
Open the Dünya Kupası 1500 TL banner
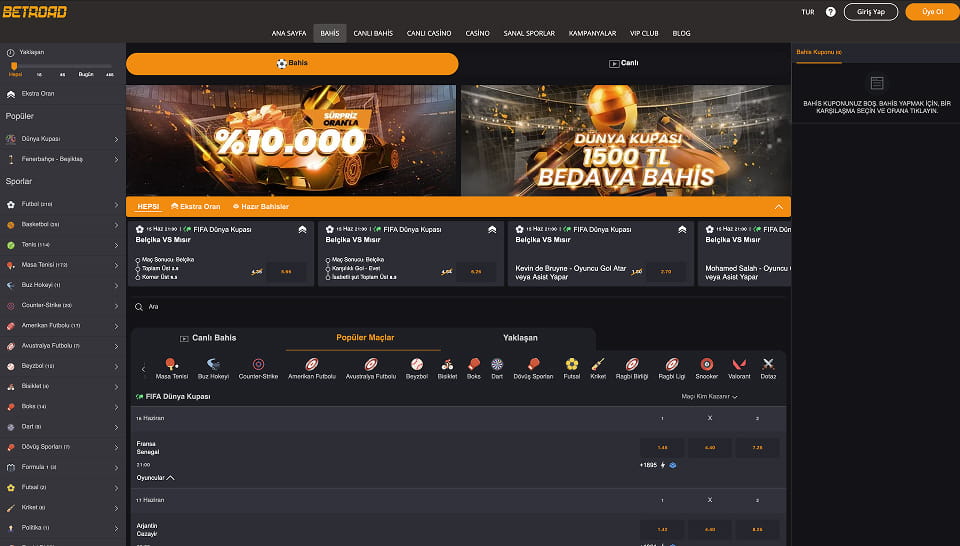(x=626, y=140)
